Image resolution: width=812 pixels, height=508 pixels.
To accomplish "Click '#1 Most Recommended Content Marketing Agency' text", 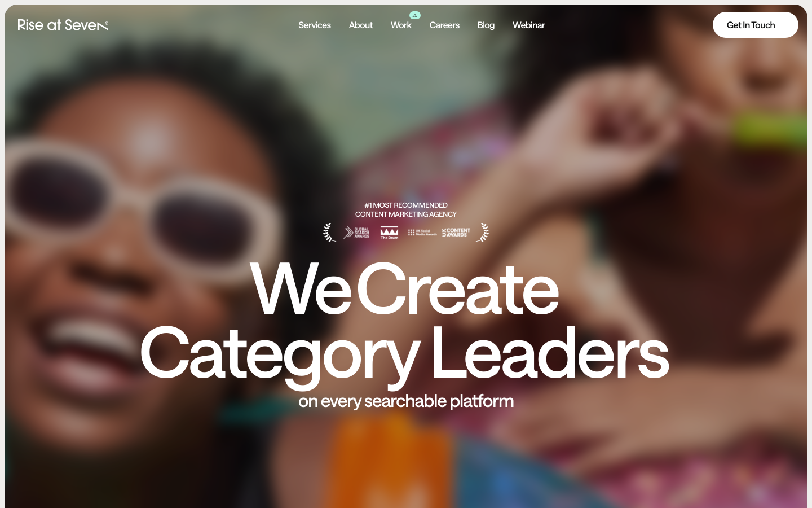I will (x=406, y=209).
